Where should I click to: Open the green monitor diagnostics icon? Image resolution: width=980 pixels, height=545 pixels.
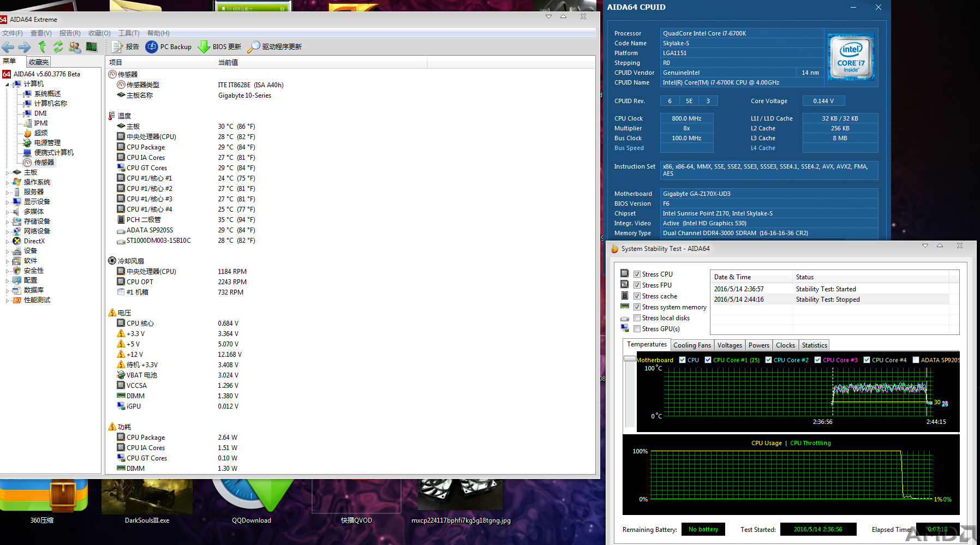tap(92, 47)
